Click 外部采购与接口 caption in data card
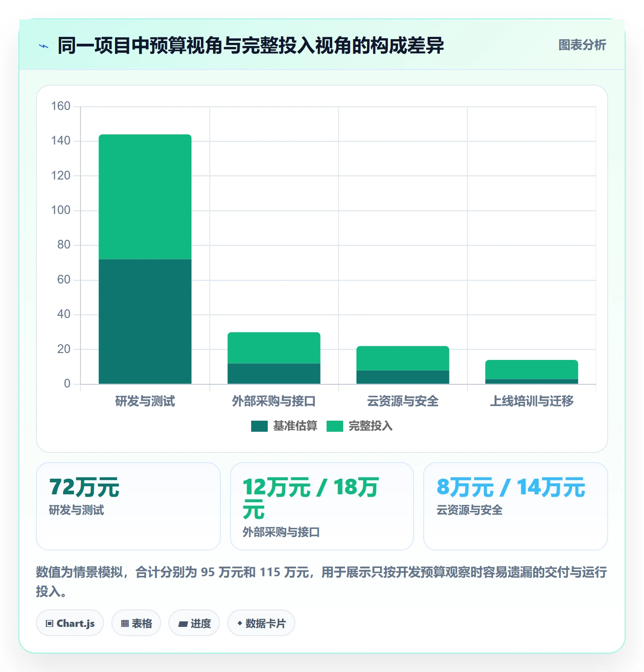 [x=281, y=532]
